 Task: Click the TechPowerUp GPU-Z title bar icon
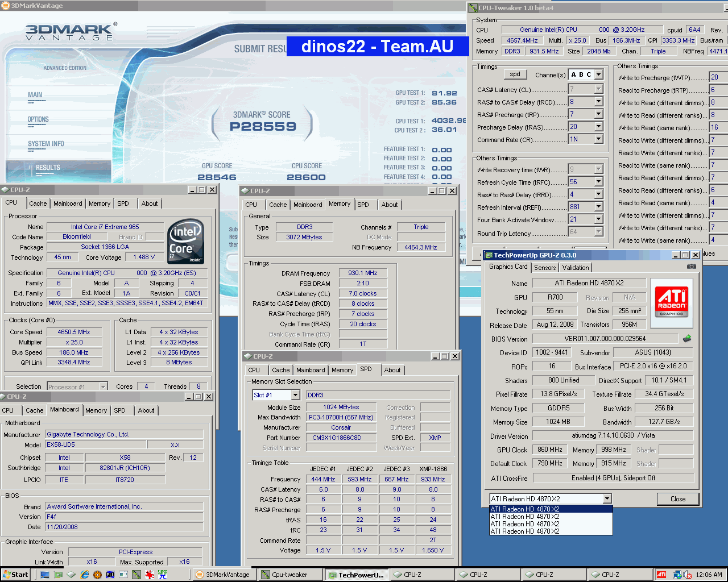coord(488,255)
